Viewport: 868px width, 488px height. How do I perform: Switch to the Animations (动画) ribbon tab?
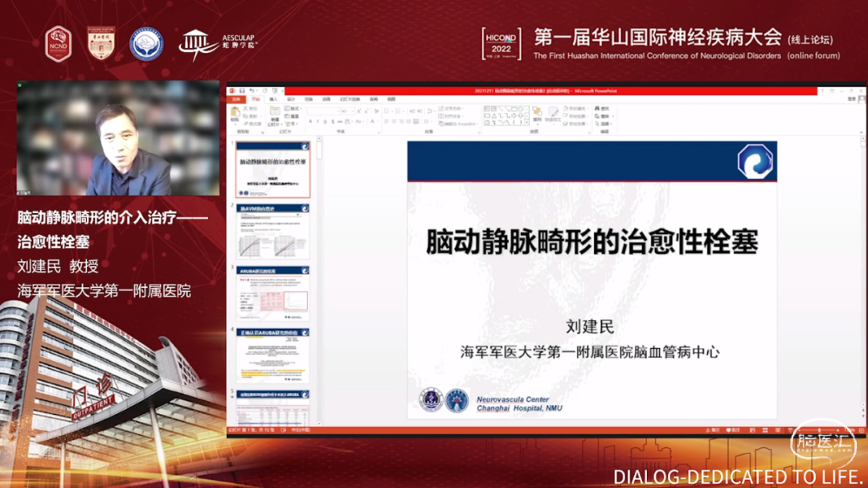(x=326, y=99)
